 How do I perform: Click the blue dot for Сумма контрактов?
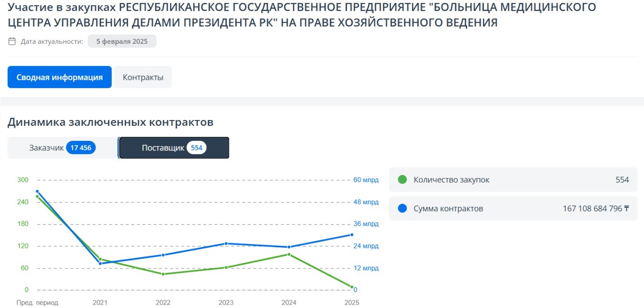coord(402,209)
